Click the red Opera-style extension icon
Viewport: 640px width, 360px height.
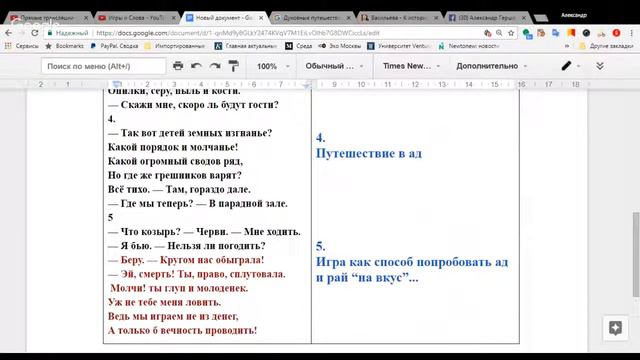pos(616,33)
